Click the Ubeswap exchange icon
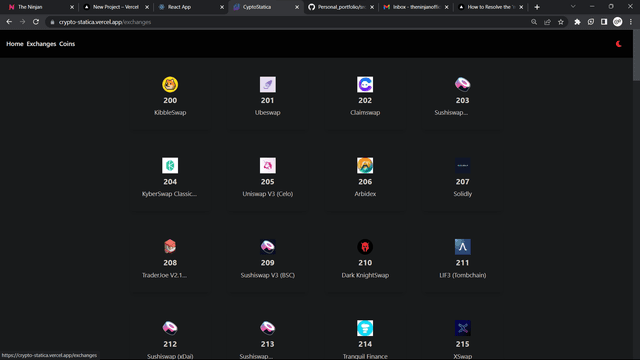 [268, 84]
